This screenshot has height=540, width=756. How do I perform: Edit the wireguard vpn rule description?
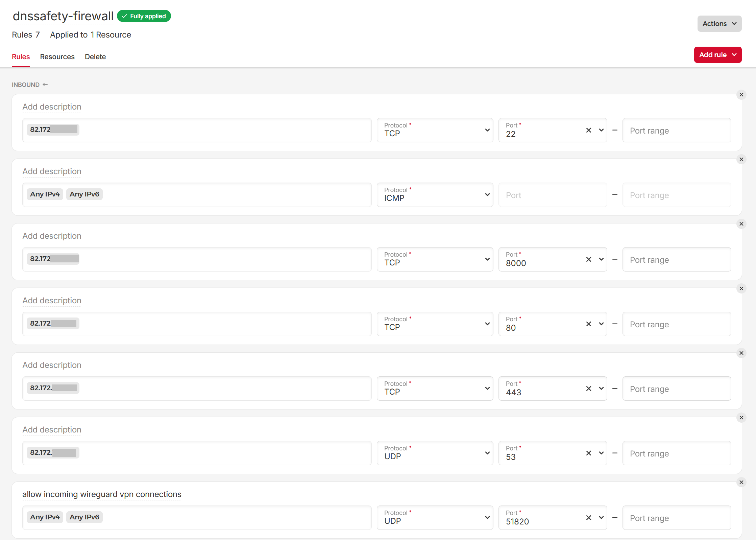tap(102, 494)
